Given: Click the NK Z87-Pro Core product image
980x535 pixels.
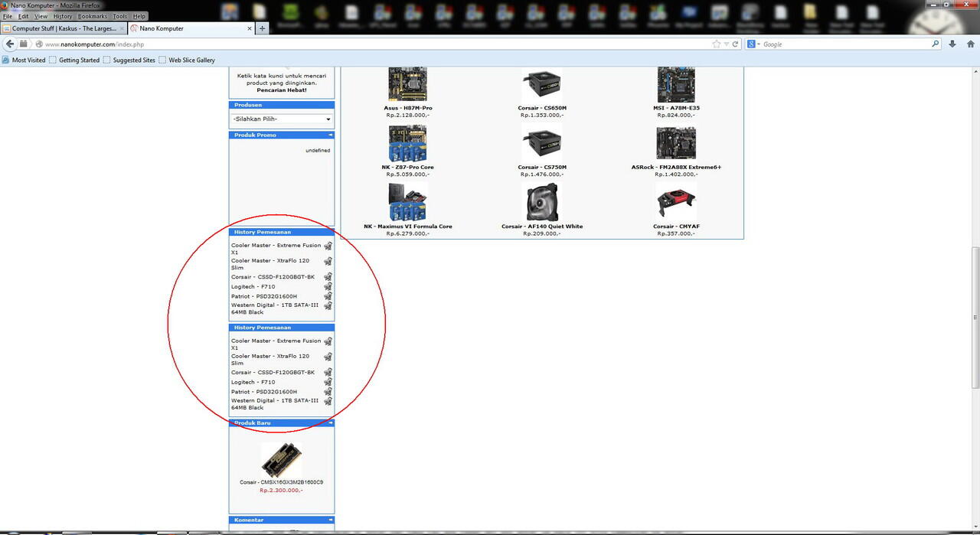Looking at the screenshot, I should coord(408,143).
